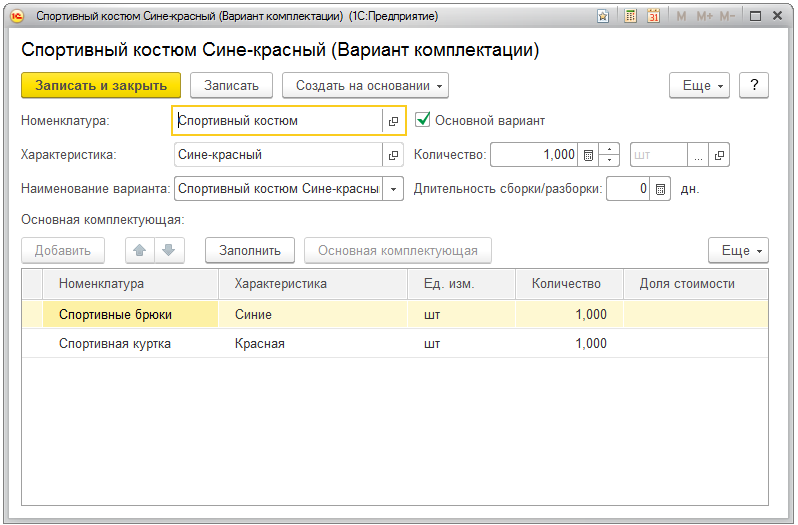Open the calendar icon in title bar
798x525 pixels.
tap(653, 16)
